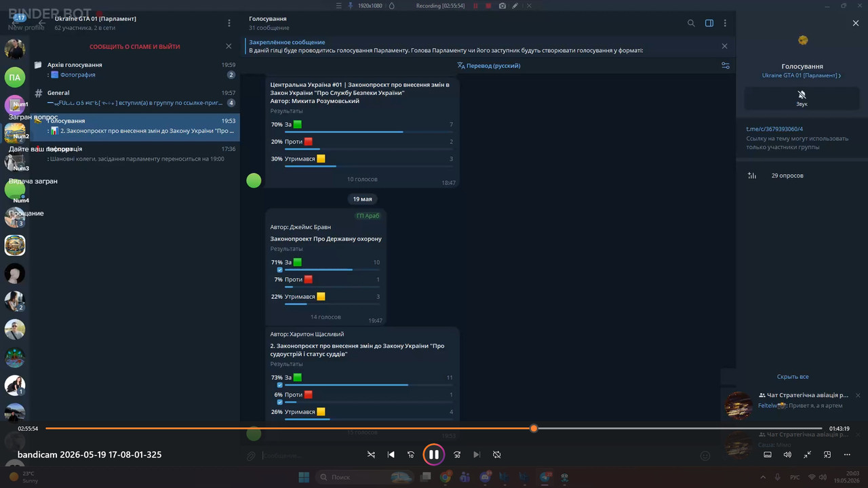Screen dimensions: 868x488
Task: Open Windows Start menu on taskbar
Action: coord(304,477)
